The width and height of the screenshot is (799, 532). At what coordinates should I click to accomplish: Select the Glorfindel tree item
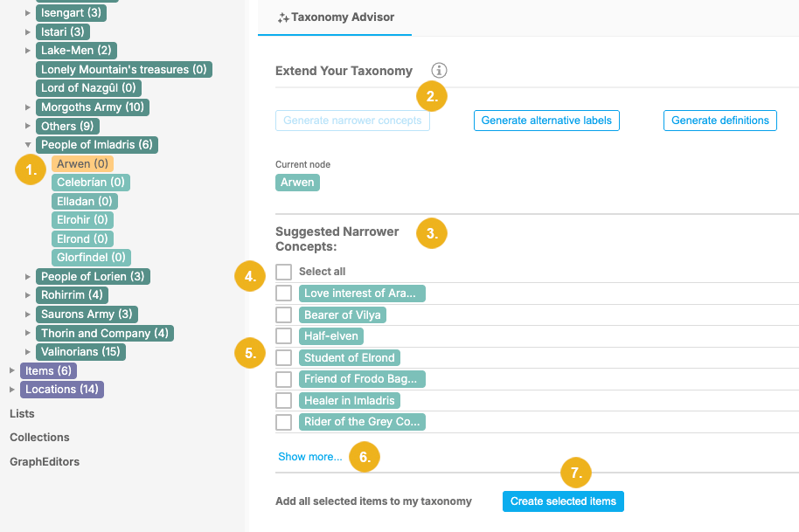[x=91, y=258]
